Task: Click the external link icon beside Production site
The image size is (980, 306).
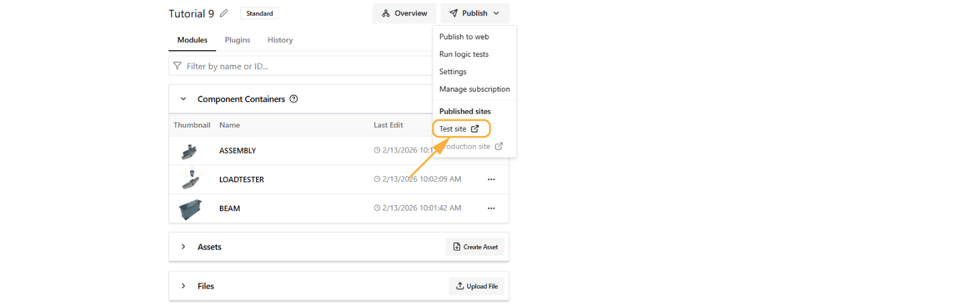Action: pyautogui.click(x=499, y=146)
